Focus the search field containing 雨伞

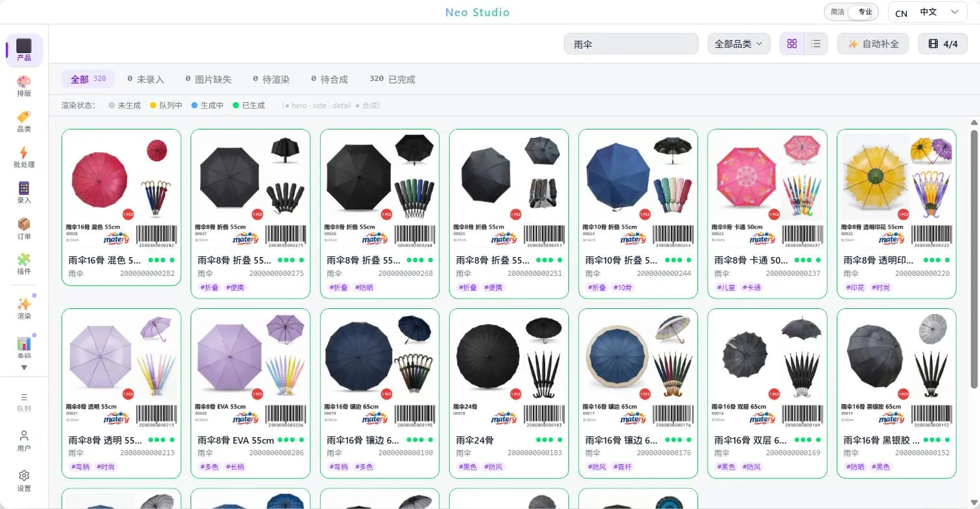[631, 44]
